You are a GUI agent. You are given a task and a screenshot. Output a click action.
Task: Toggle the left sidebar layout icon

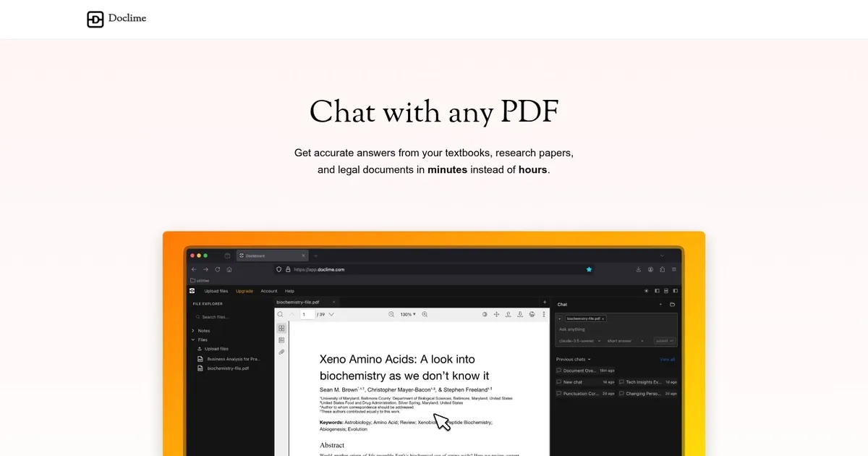(657, 291)
